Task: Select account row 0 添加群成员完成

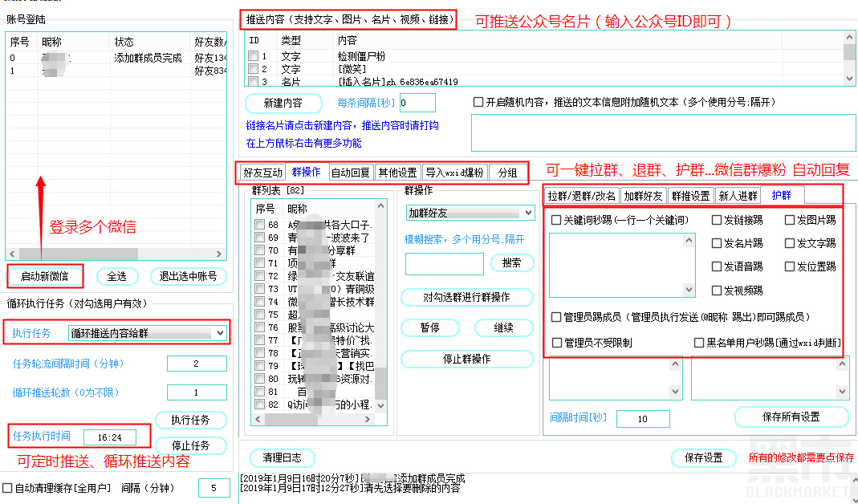Action: [116, 58]
